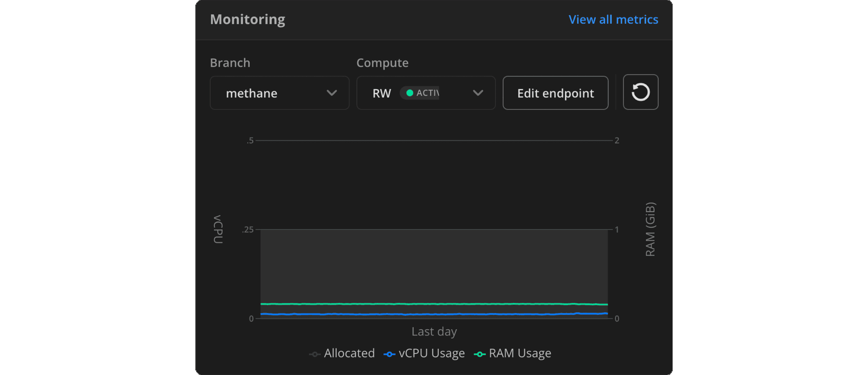868x375 pixels.
Task: Toggle the Allocated series legend label
Action: [349, 353]
